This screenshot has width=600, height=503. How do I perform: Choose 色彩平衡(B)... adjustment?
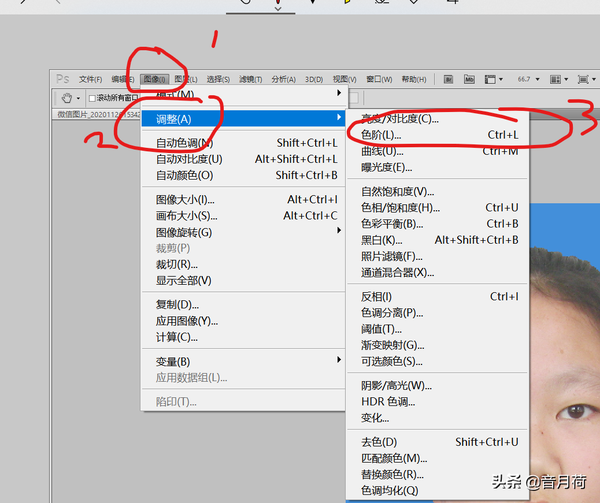coord(438,224)
